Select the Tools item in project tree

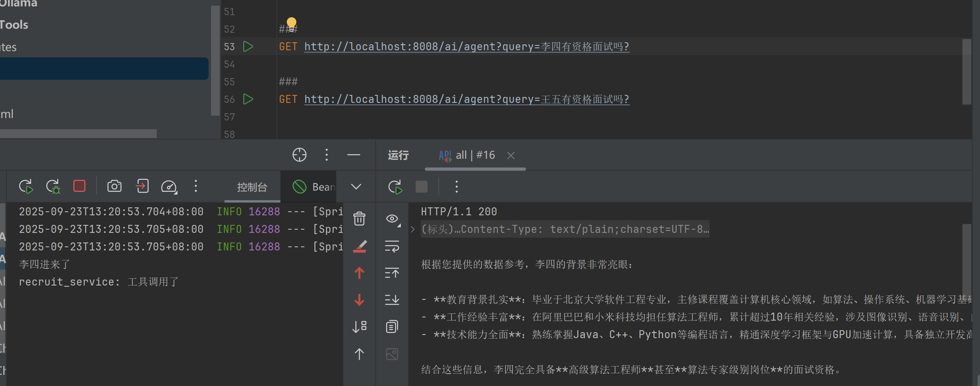tap(14, 25)
